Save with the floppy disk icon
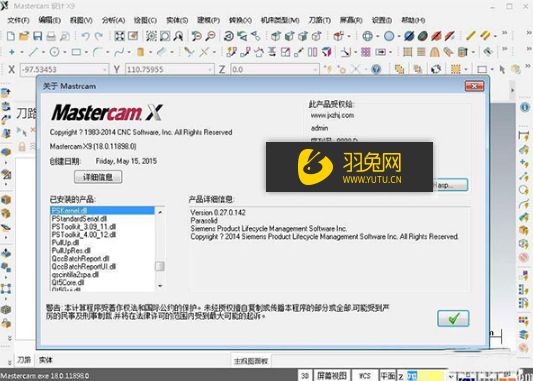Image resolution: width=533 pixels, height=381 pixels. (37, 36)
